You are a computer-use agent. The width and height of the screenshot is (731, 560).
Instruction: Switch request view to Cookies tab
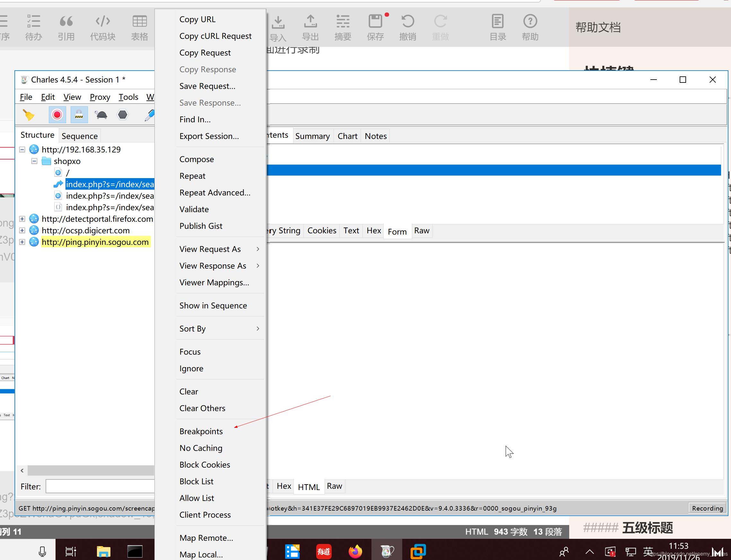tap(321, 231)
